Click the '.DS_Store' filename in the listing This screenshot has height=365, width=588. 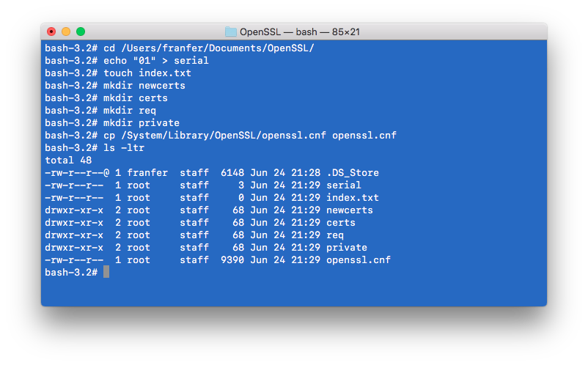[353, 173]
